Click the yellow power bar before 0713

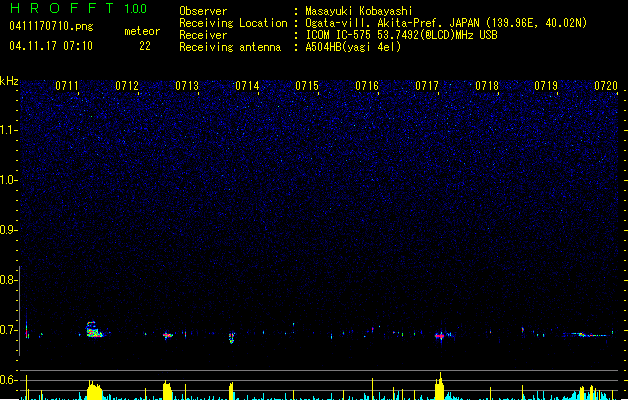tap(167, 391)
